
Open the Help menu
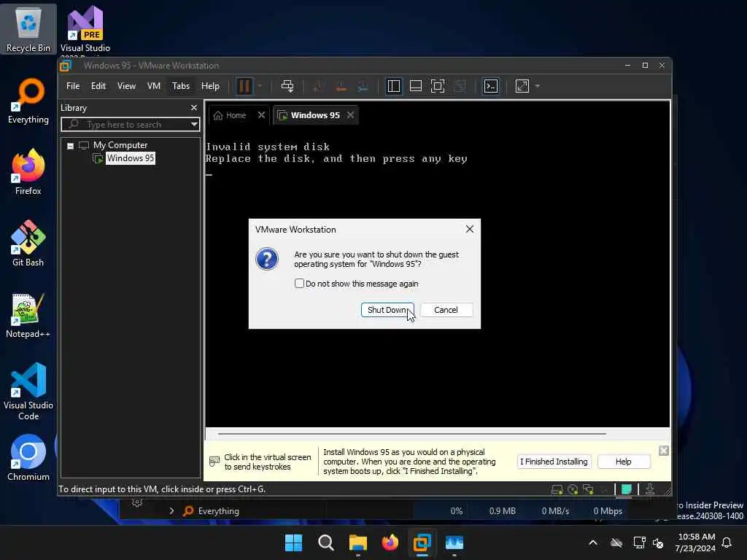point(210,86)
